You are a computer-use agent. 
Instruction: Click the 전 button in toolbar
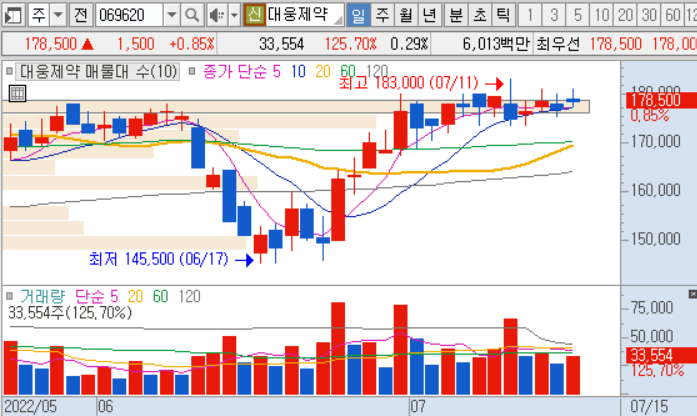click(x=81, y=15)
